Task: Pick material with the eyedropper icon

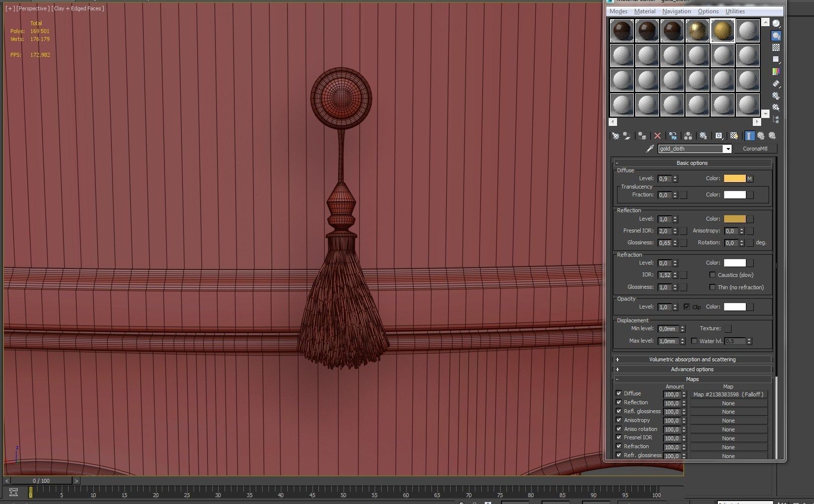Action: pos(650,149)
